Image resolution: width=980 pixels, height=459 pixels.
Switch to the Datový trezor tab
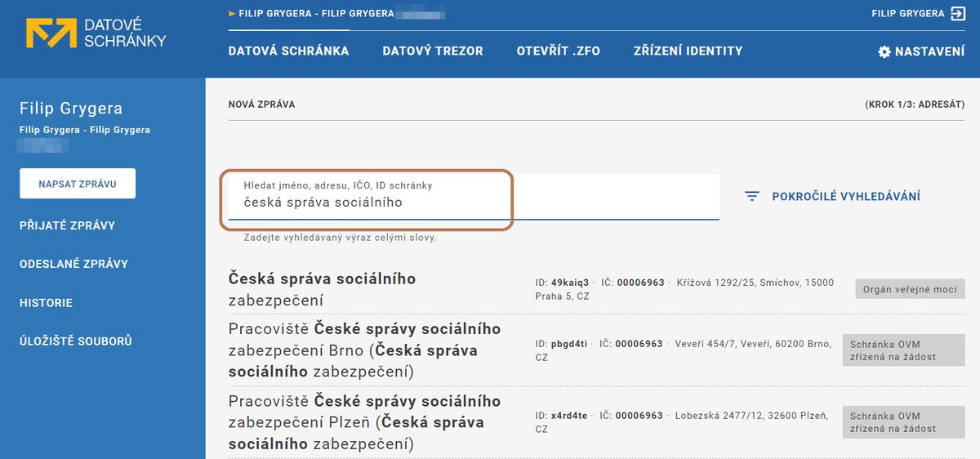tap(433, 51)
